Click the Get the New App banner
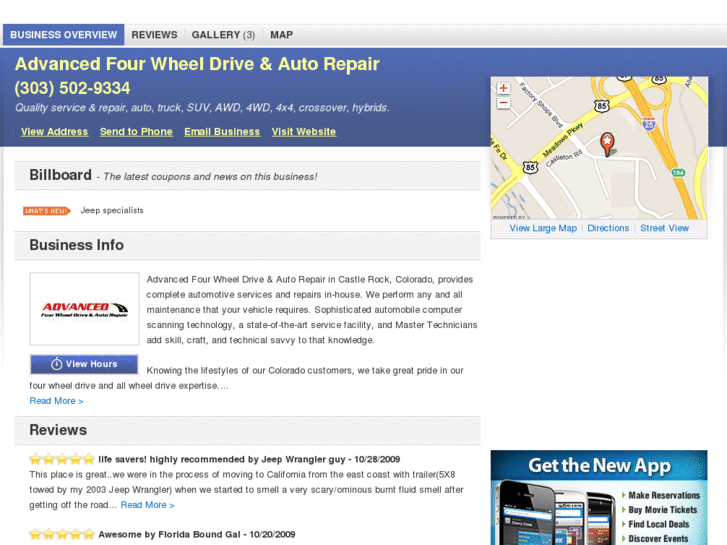 tap(599, 497)
